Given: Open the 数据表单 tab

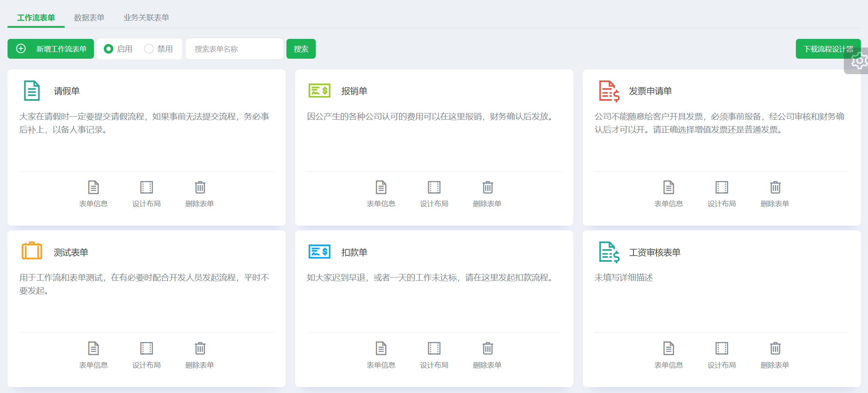Looking at the screenshot, I should pyautogui.click(x=89, y=17).
